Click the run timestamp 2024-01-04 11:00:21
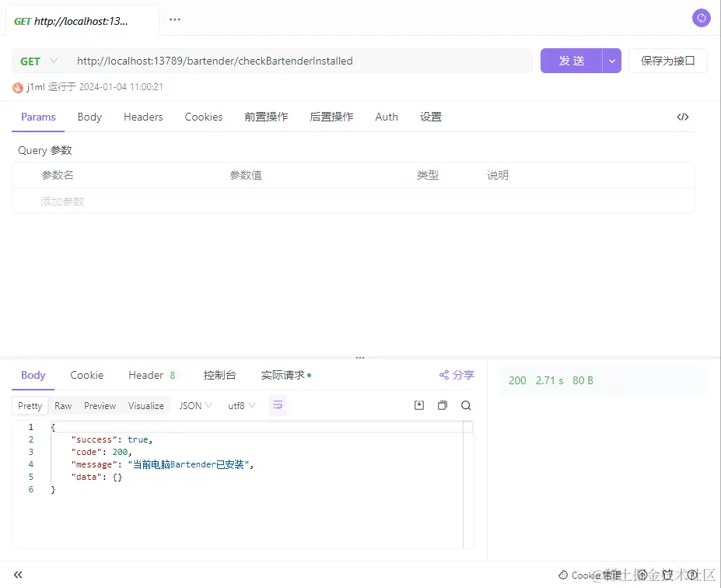 [x=121, y=87]
